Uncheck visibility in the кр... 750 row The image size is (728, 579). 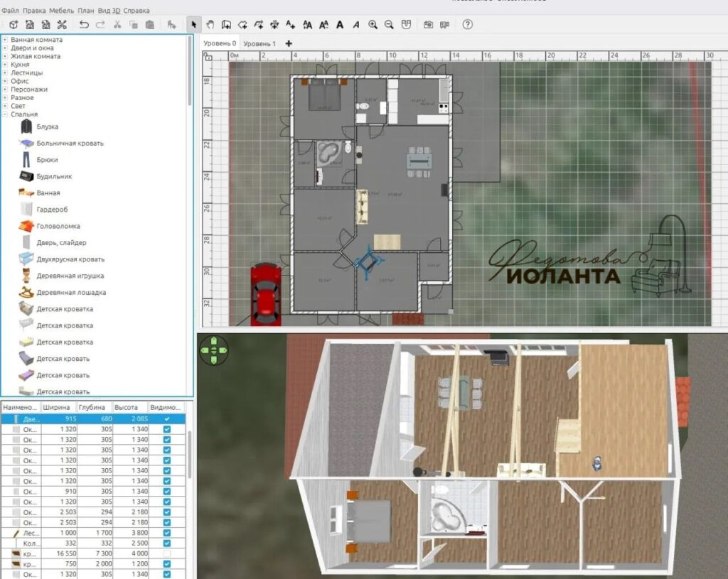point(166,563)
